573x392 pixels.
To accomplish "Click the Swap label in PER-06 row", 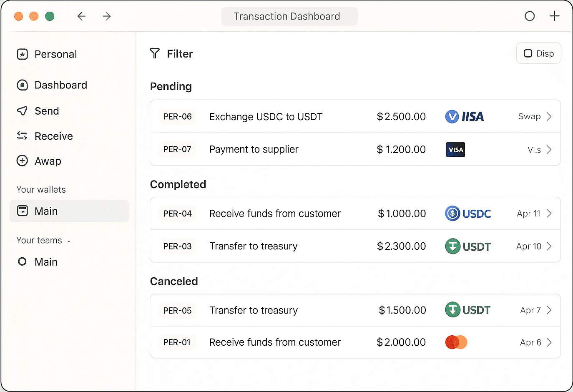I will (x=529, y=116).
